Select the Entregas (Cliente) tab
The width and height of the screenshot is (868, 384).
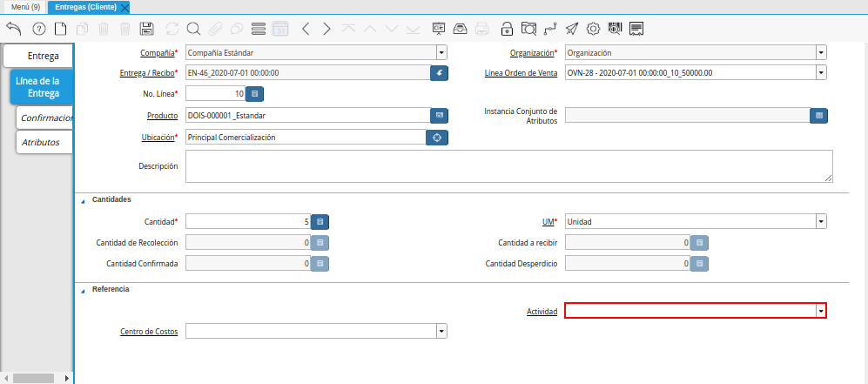point(86,7)
